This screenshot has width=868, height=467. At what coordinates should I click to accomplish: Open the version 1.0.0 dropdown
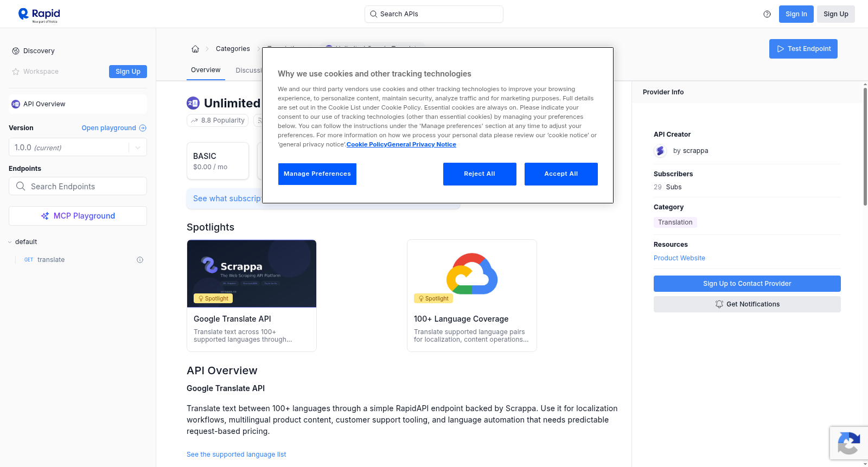(x=78, y=148)
